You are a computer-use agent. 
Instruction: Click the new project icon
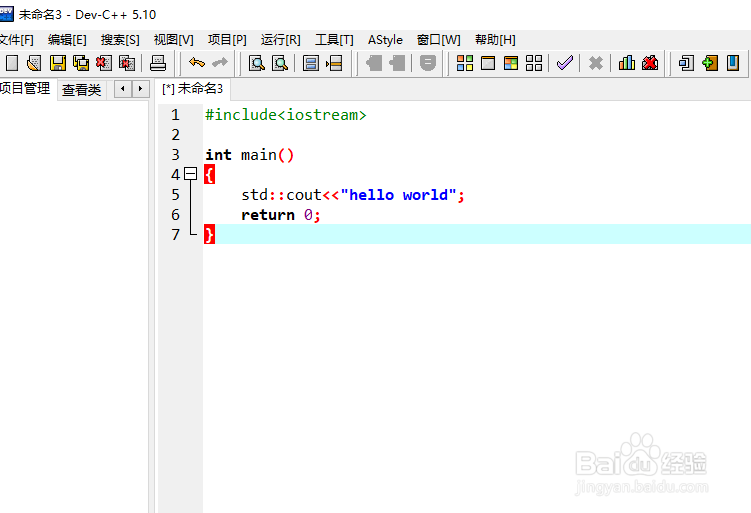pyautogui.click(x=686, y=63)
